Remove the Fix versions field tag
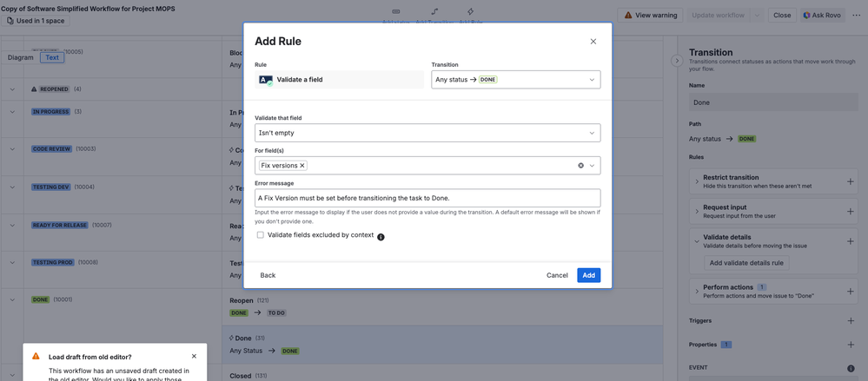Screen dimensions: 868x381 [302, 166]
